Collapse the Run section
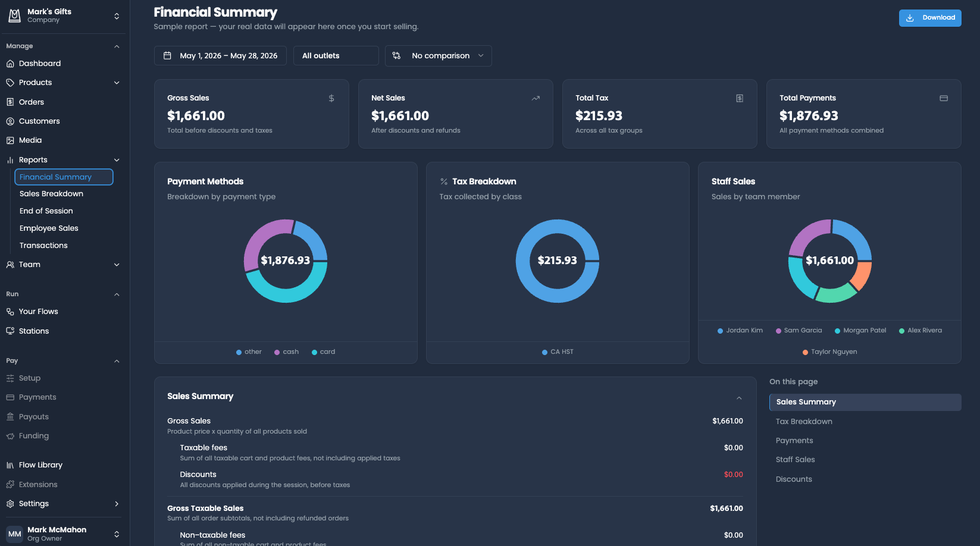 (117, 294)
